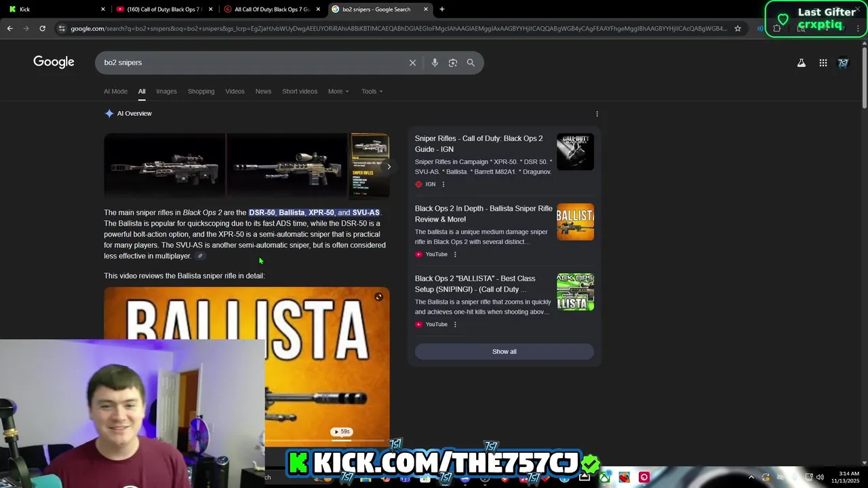
Task: Open the orange Ballista review thumbnail
Action: 575,222
